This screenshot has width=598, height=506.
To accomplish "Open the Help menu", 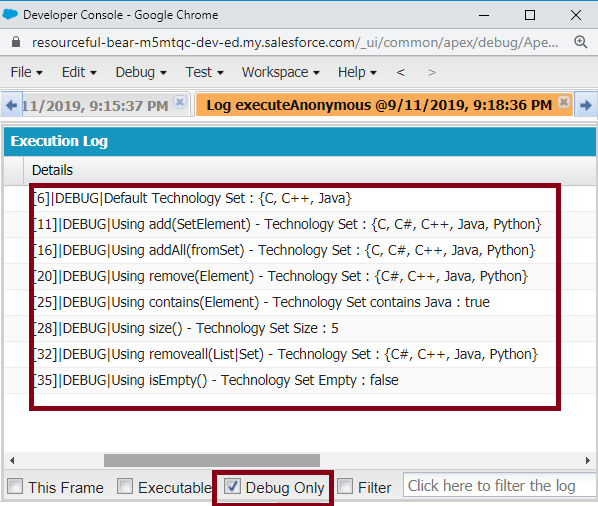I will pyautogui.click(x=357, y=72).
